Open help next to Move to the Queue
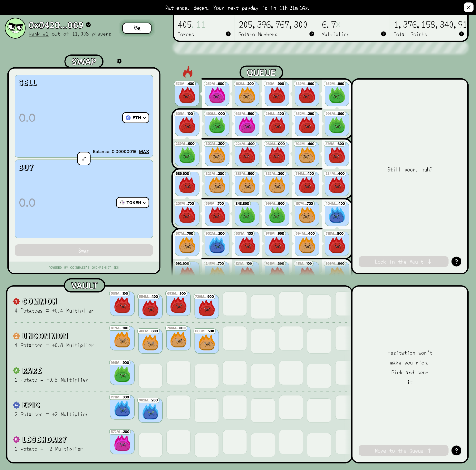 456,450
